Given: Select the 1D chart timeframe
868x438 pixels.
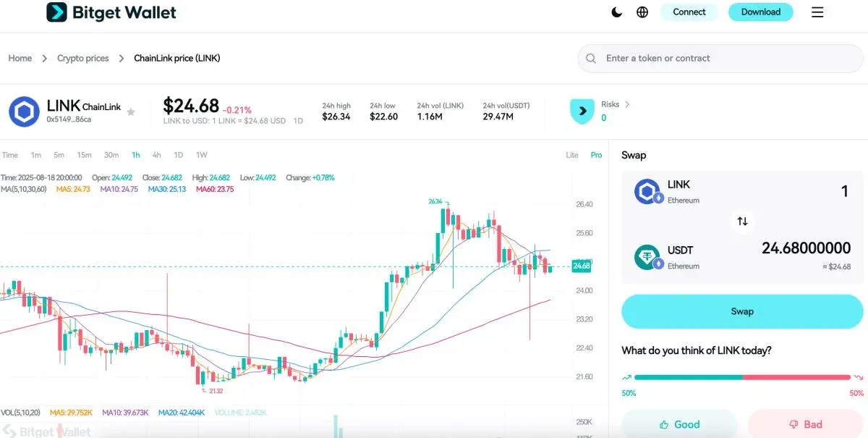Looking at the screenshot, I should 179,154.
